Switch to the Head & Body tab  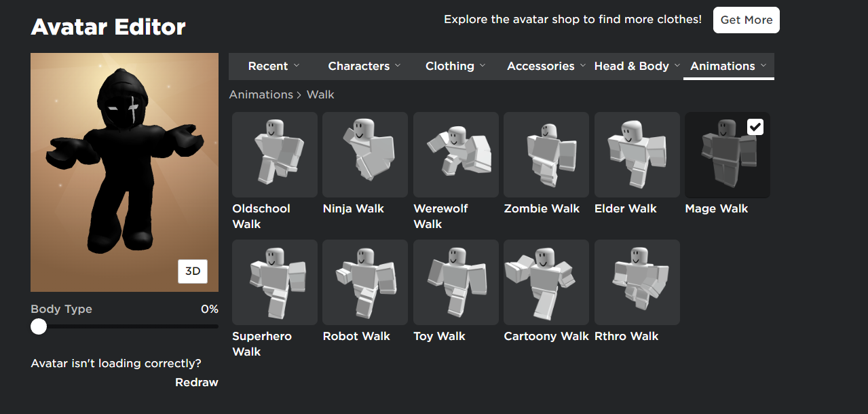637,66
